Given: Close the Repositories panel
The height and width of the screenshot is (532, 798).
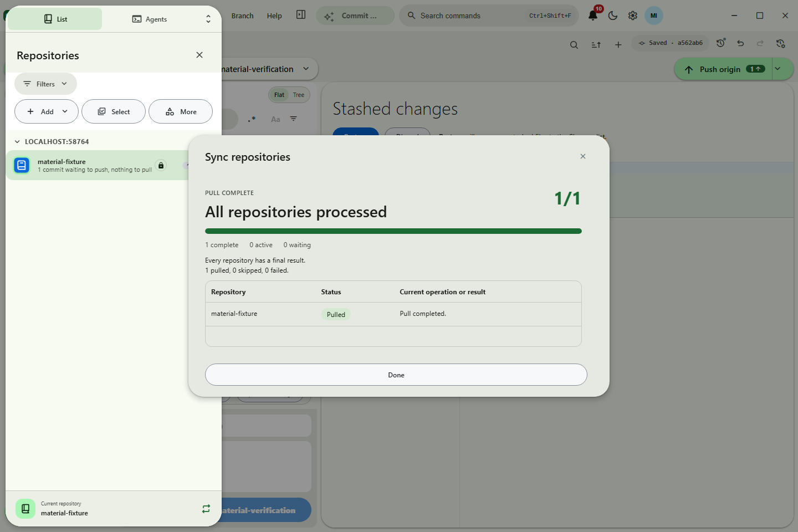Looking at the screenshot, I should click(x=199, y=55).
